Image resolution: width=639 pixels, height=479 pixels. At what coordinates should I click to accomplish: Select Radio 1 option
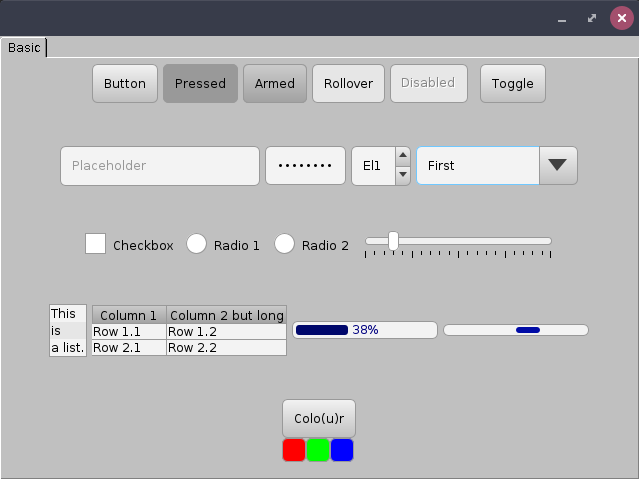pos(197,244)
